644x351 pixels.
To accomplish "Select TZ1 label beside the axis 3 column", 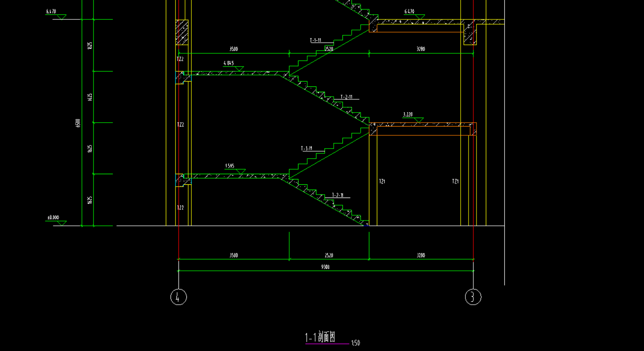I will tap(455, 181).
